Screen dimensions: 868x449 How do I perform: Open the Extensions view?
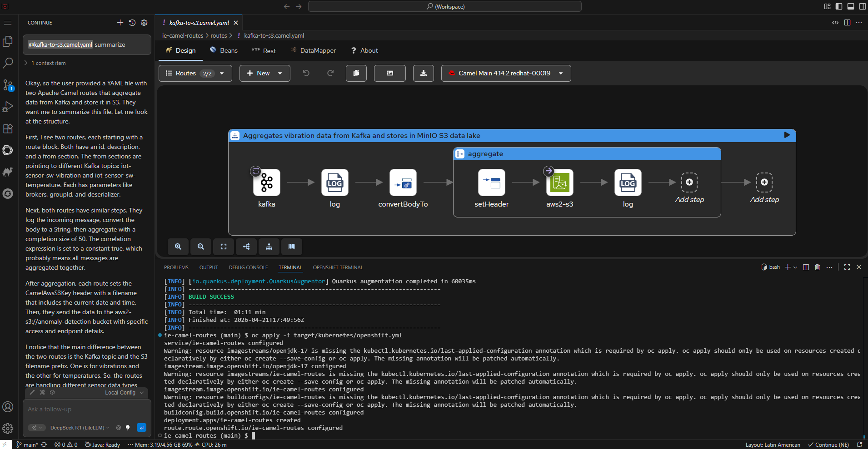tap(8, 128)
